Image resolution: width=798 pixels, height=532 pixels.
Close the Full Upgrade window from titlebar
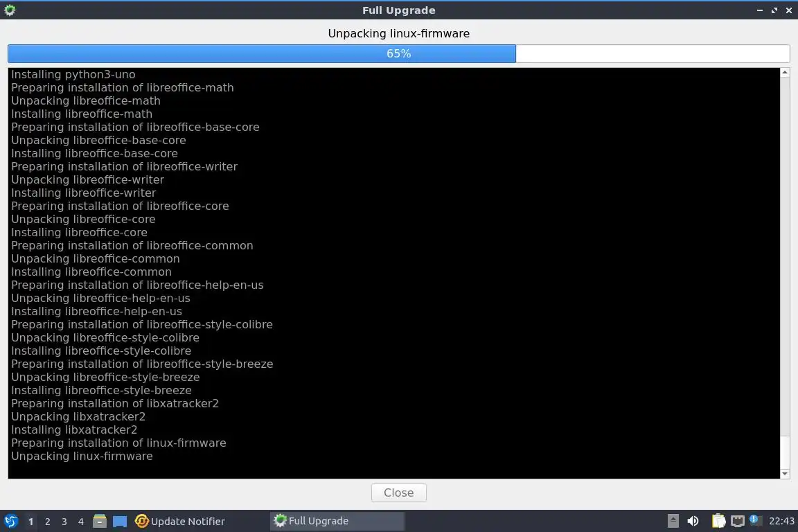(x=789, y=10)
